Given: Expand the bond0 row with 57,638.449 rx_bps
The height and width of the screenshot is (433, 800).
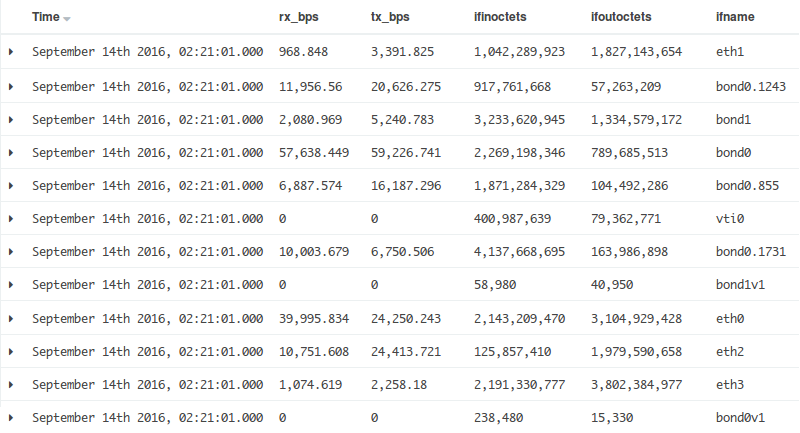Looking at the screenshot, I should point(11,153).
